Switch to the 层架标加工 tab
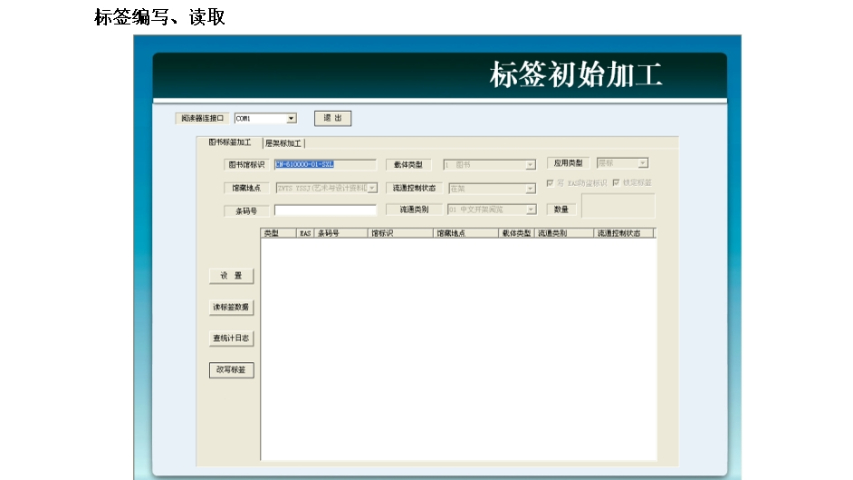Screen dimensions: 853x480 click(x=283, y=143)
